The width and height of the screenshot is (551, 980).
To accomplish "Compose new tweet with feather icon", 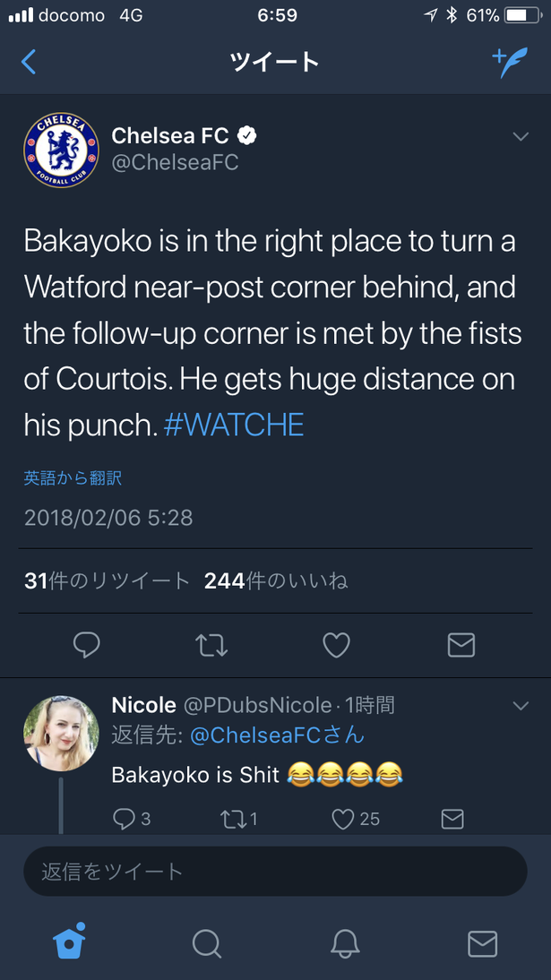I will pyautogui.click(x=510, y=62).
